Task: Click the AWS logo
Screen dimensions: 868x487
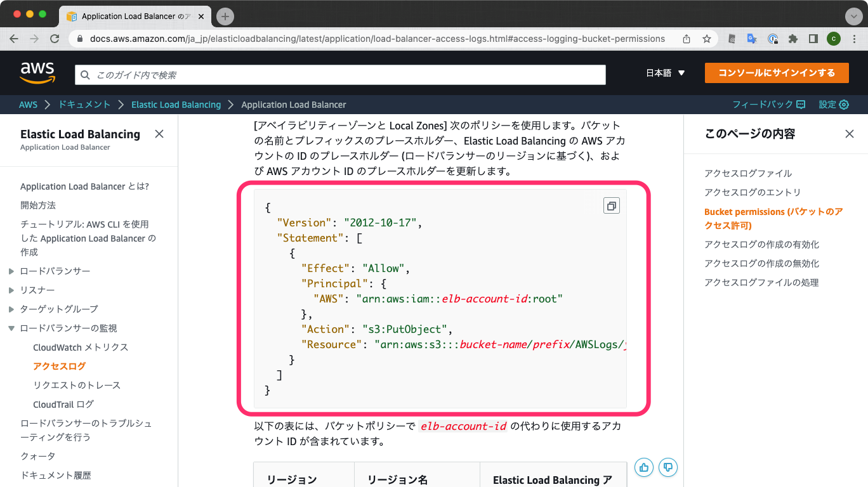Action: click(x=37, y=73)
